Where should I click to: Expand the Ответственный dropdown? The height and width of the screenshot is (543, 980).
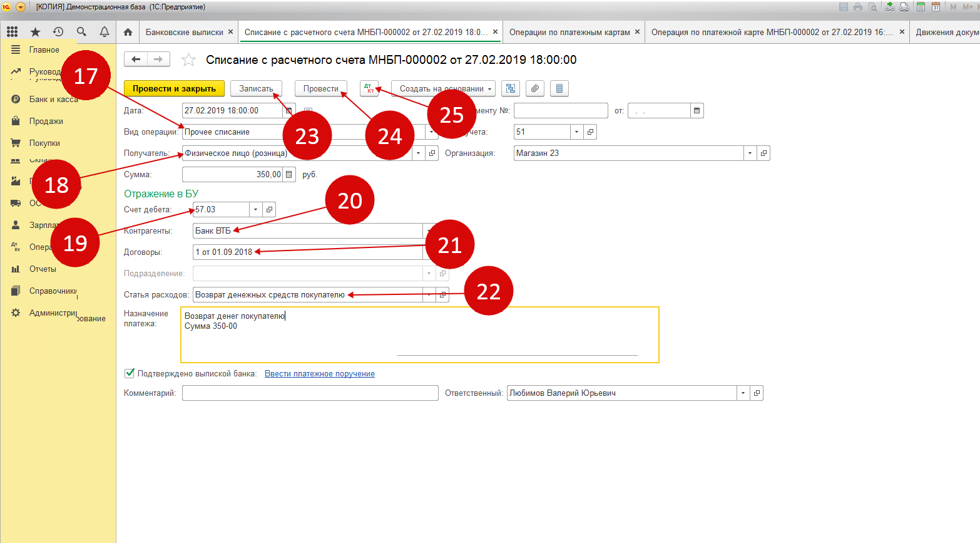click(743, 393)
